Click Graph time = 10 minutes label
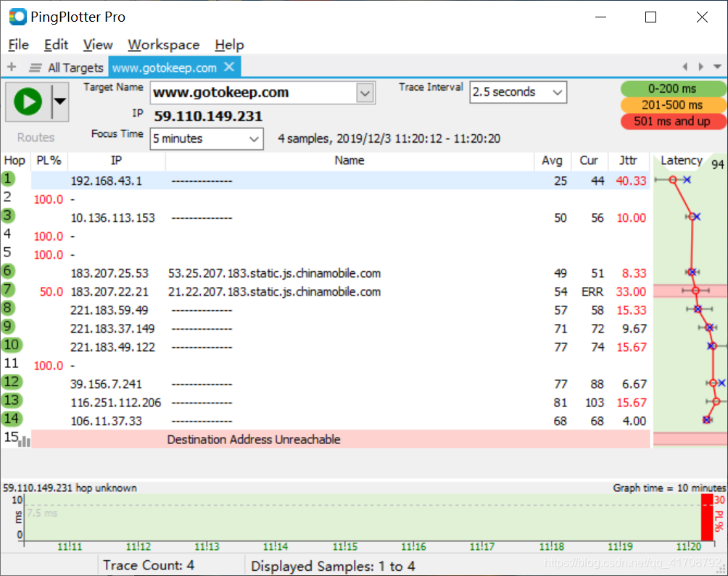Image resolution: width=728 pixels, height=576 pixels. [x=669, y=488]
